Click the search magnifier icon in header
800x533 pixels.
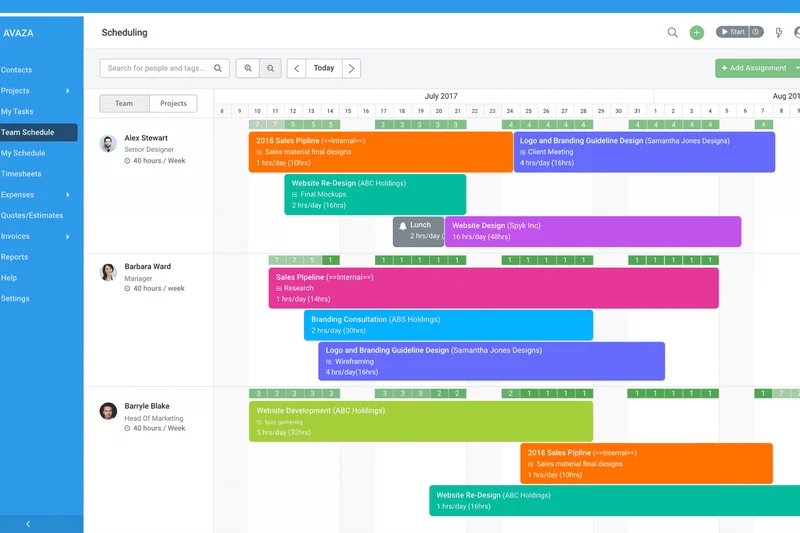pyautogui.click(x=673, y=33)
